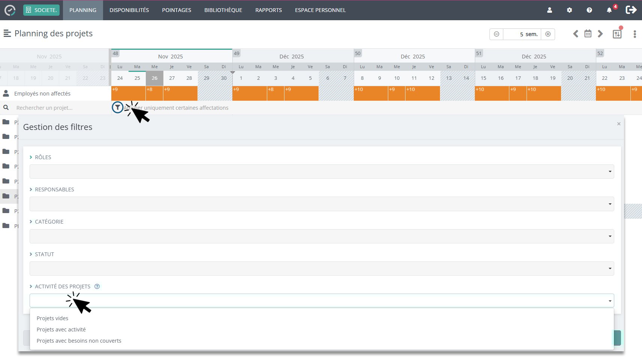Viewport: 642px width, 364px height.
Task: Open the help question mark icon
Action: tap(589, 10)
